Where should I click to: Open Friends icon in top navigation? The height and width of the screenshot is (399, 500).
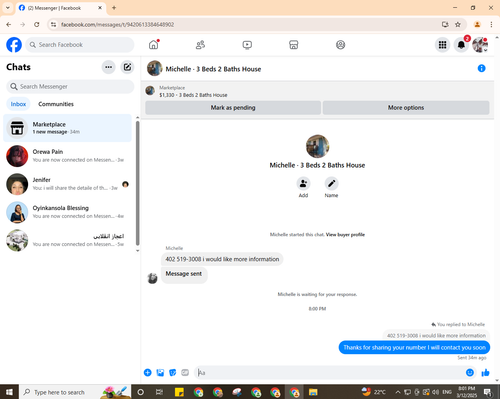tap(200, 45)
